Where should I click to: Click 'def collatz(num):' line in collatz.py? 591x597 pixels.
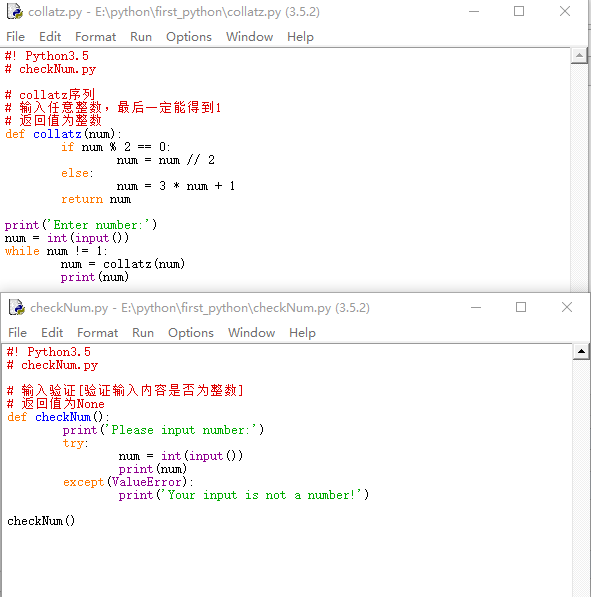tap(63, 134)
